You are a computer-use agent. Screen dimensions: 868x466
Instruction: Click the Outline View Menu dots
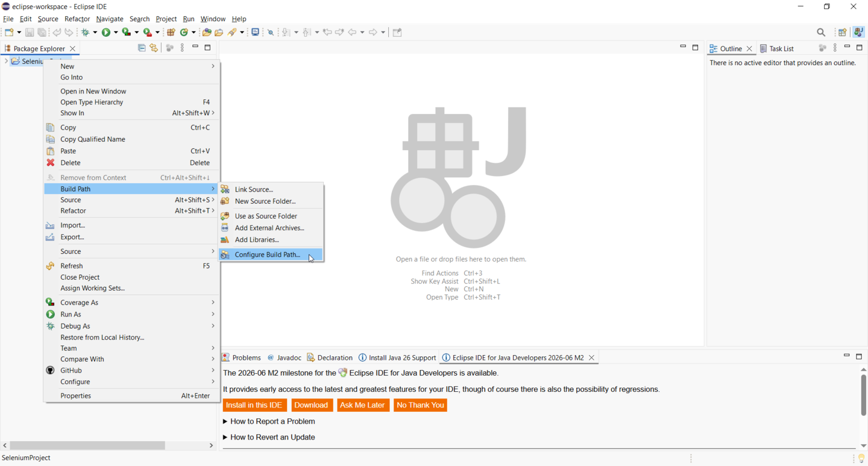click(835, 48)
